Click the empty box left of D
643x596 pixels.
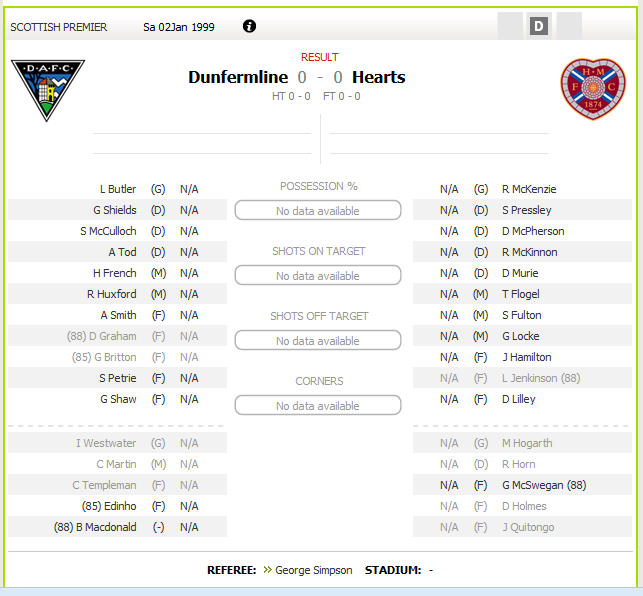coord(510,26)
